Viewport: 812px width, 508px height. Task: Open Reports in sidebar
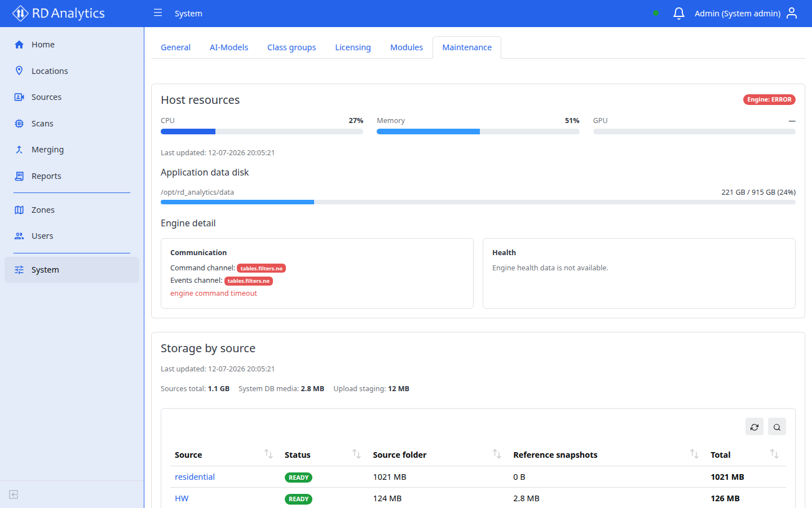click(x=72, y=176)
